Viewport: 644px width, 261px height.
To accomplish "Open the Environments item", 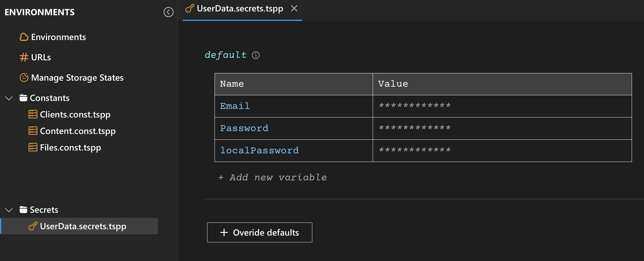I will point(58,37).
